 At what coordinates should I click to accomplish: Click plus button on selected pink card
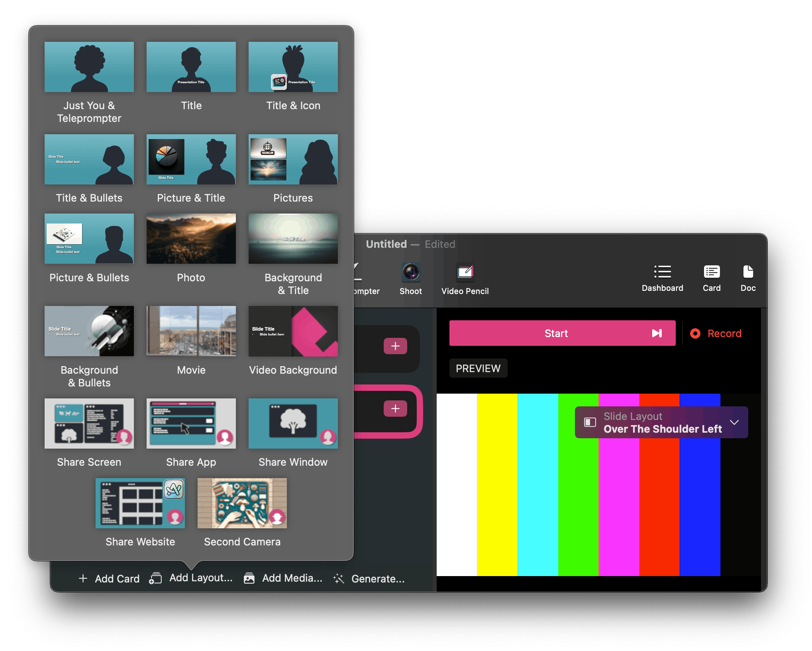click(x=395, y=409)
